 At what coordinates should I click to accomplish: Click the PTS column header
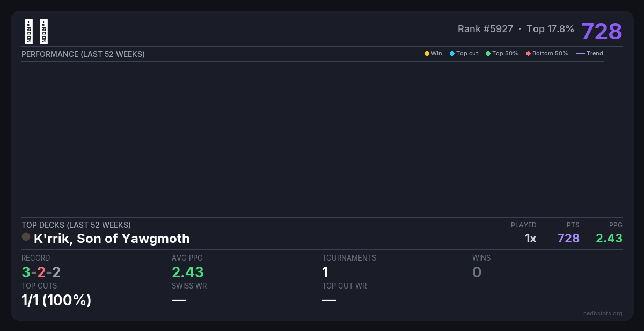[573, 225]
